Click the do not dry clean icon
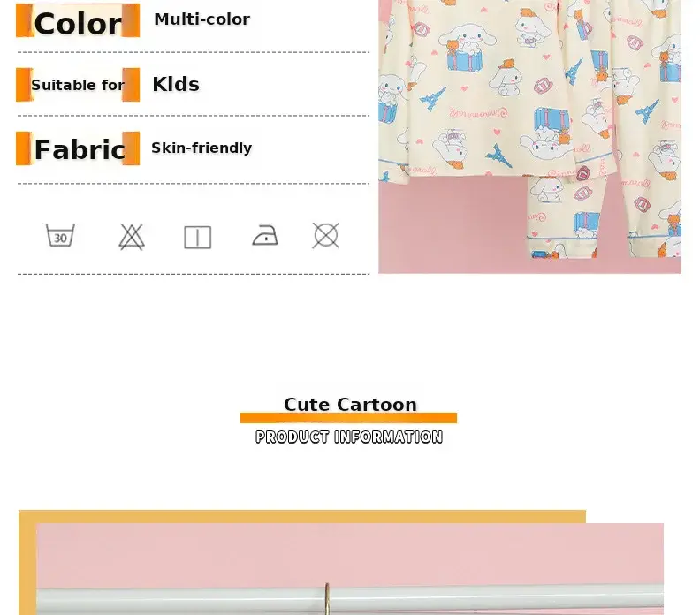 326,235
